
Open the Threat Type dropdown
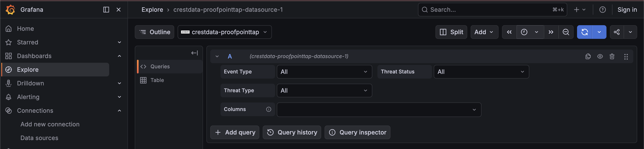[x=324, y=90]
